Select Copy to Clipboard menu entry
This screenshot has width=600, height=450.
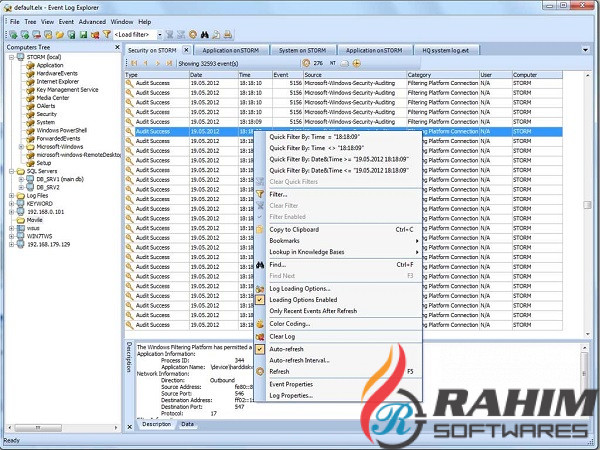pyautogui.click(x=339, y=230)
